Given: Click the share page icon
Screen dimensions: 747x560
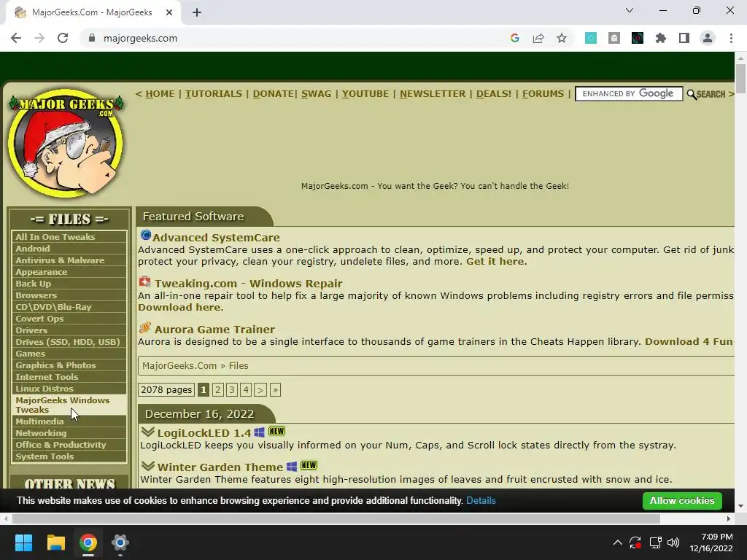Looking at the screenshot, I should [x=538, y=38].
